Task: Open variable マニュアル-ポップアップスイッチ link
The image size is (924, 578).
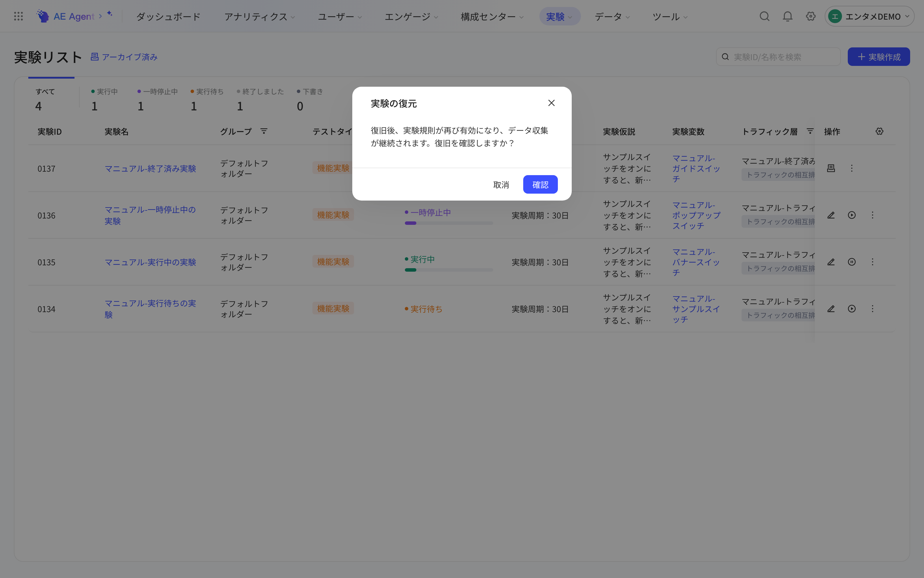Action: tap(696, 215)
